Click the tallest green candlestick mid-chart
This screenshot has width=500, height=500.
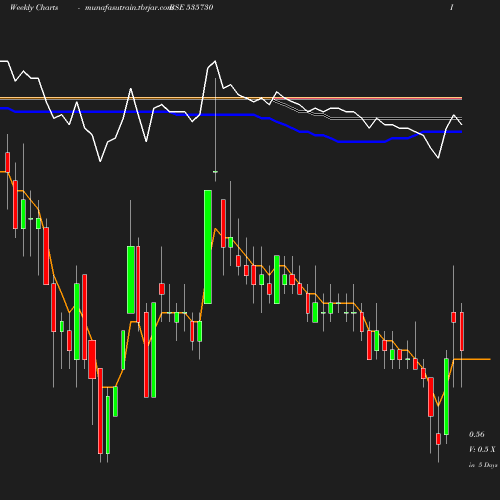[x=208, y=247]
